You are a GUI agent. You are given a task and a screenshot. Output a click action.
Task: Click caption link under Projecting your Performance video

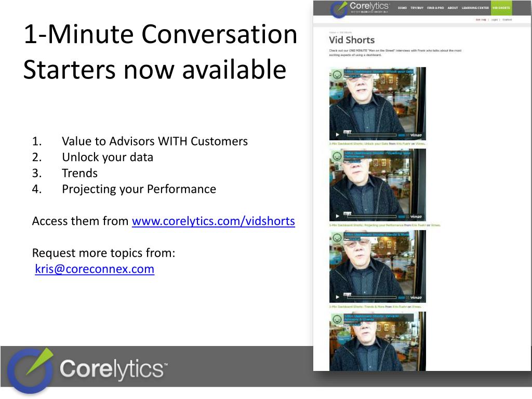pos(366,225)
